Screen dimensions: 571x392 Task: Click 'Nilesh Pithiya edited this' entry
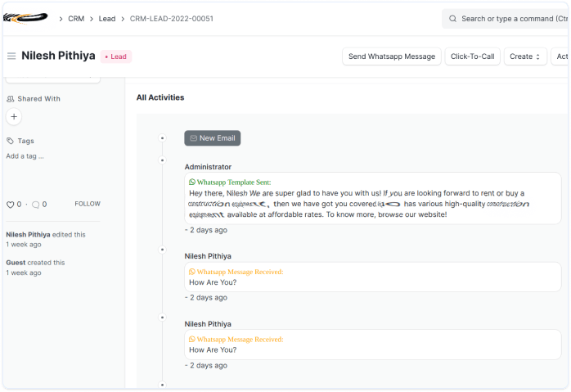46,239
